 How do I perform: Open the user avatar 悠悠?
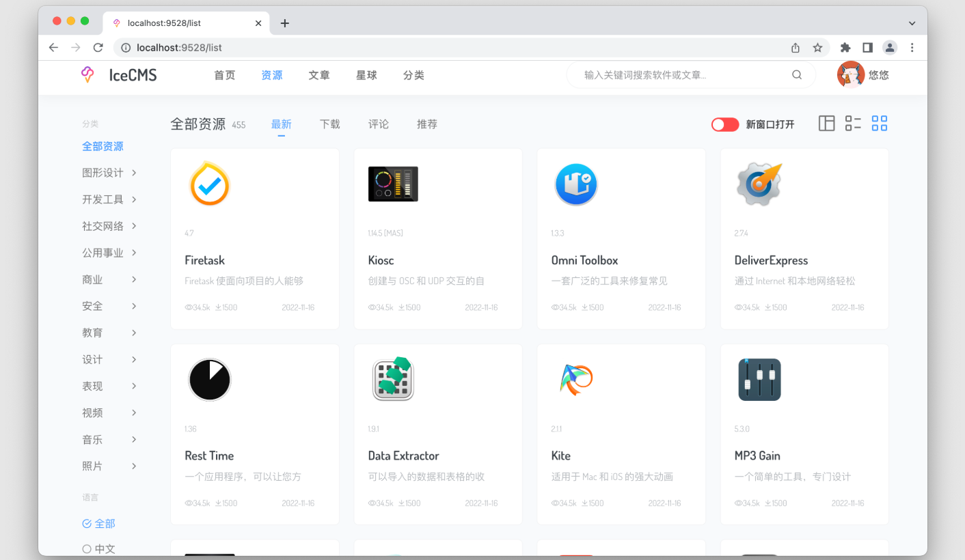tap(851, 74)
